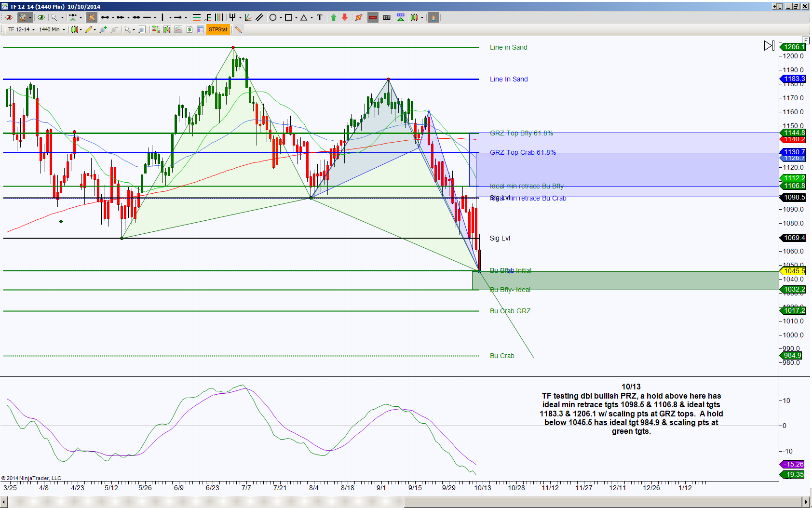Select the ellipse drawing tool
The width and height of the screenshot is (812, 508).
273,17
